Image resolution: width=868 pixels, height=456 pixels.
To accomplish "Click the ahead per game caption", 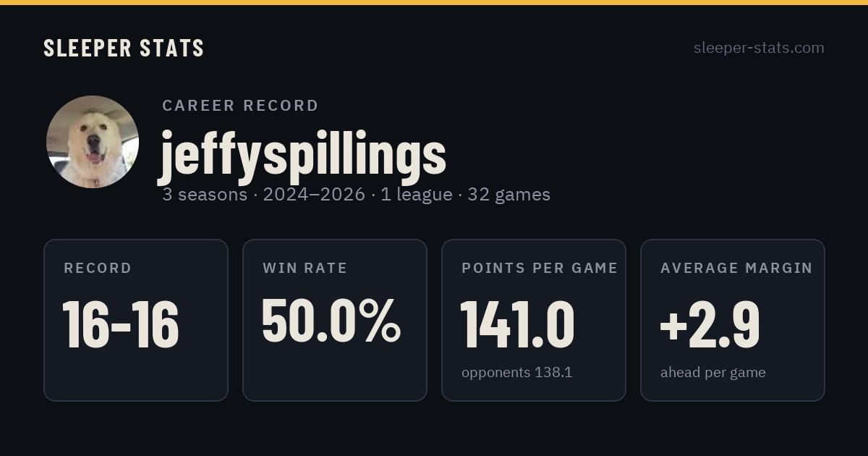I will coord(712,373).
